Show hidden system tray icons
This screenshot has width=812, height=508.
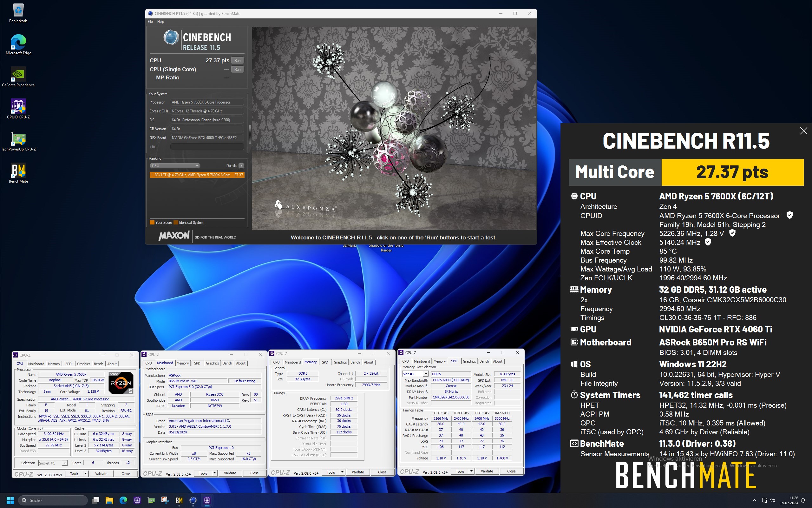coord(754,500)
